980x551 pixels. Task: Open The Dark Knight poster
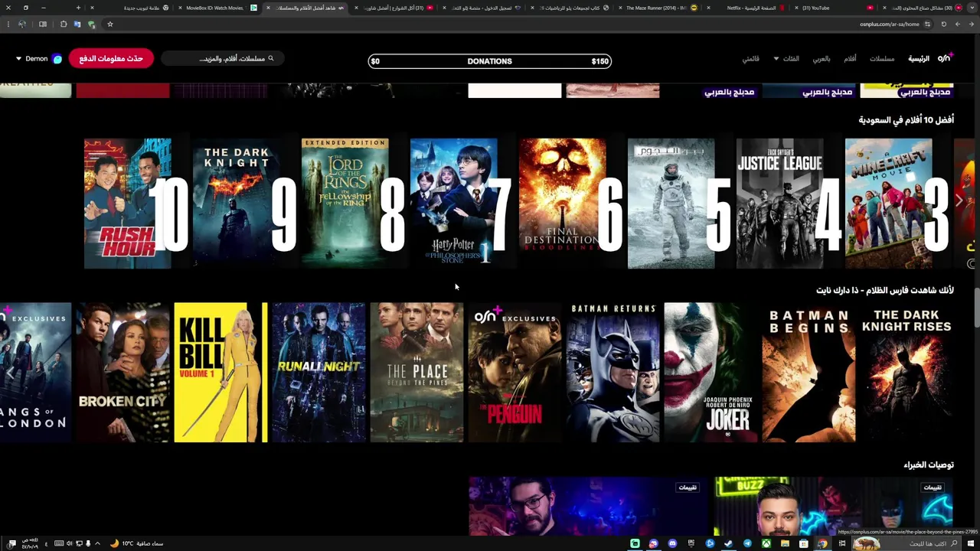click(237, 204)
